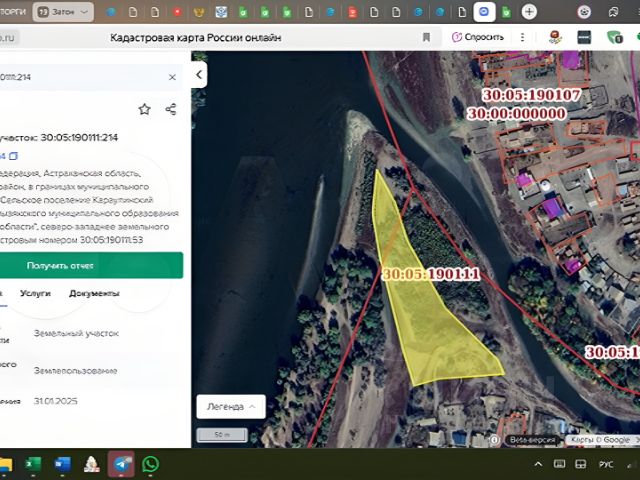Open WhatsApp from the taskbar

click(x=151, y=464)
